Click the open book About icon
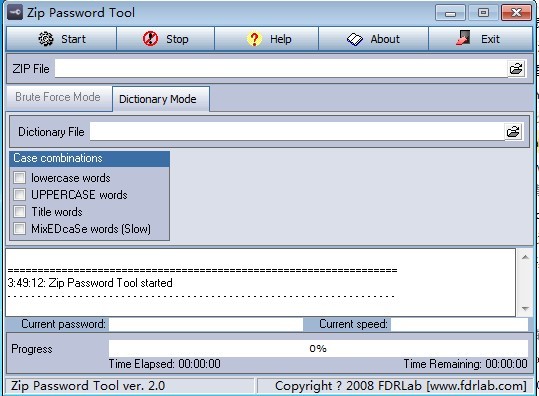539x396 pixels. (x=355, y=39)
